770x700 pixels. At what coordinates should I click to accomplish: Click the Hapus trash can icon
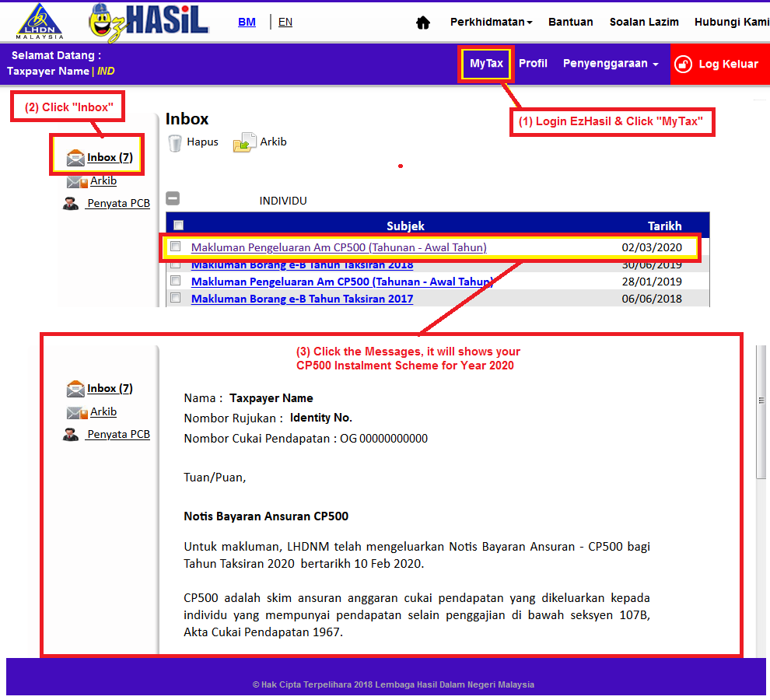tap(175, 143)
